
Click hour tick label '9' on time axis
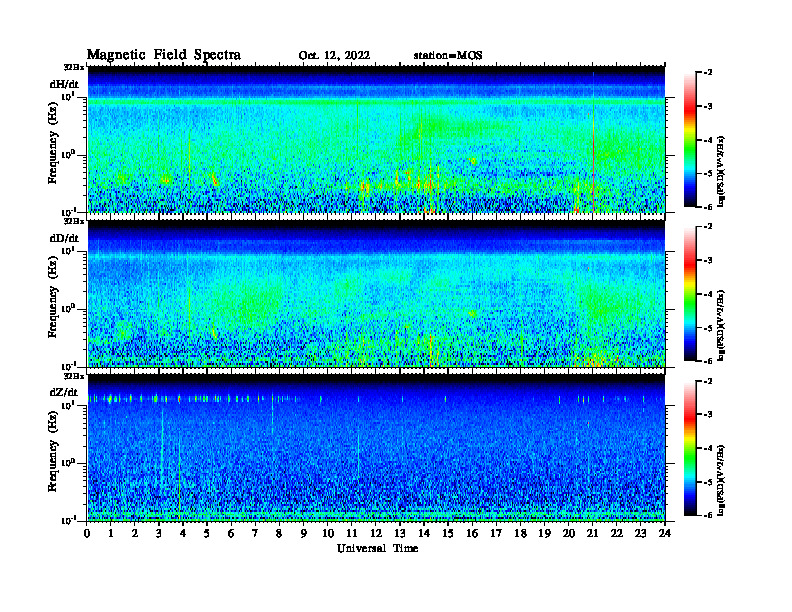click(x=304, y=533)
